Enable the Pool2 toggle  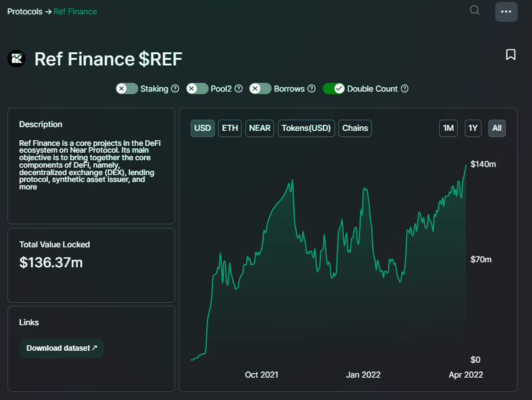197,88
